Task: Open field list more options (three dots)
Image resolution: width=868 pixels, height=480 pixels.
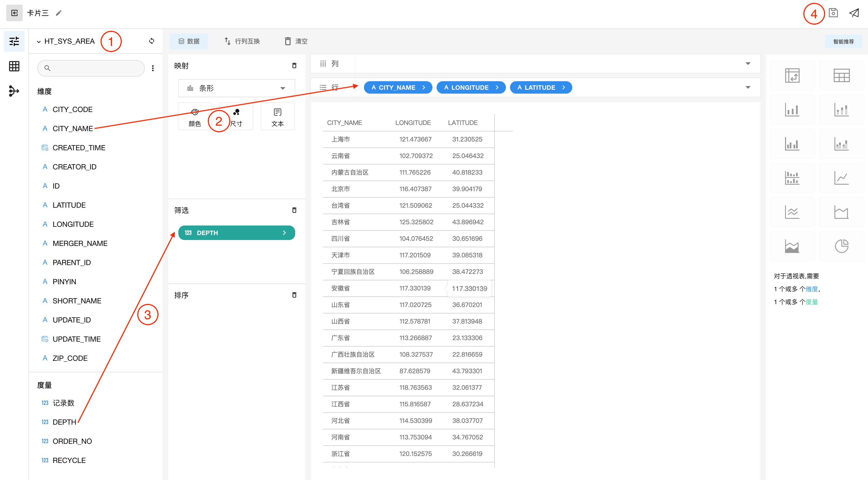Action: (x=153, y=69)
